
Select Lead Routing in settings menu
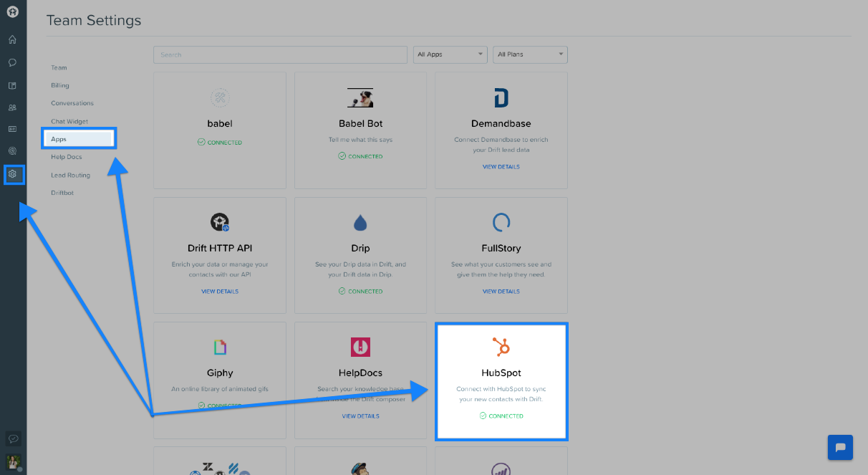(70, 176)
